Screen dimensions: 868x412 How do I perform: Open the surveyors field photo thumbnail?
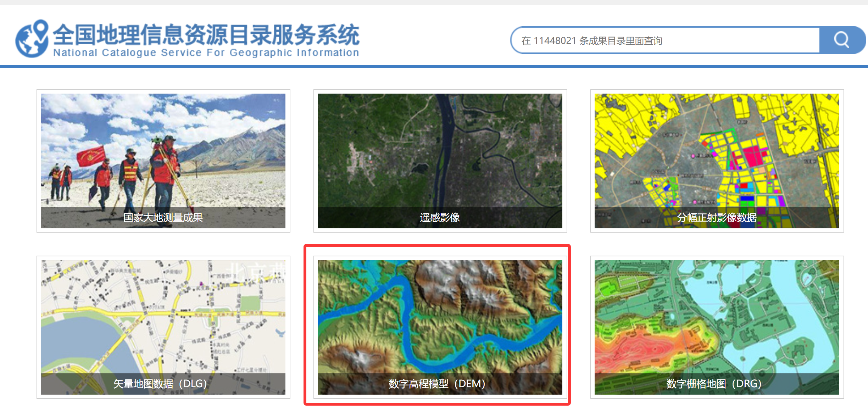pyautogui.click(x=163, y=149)
